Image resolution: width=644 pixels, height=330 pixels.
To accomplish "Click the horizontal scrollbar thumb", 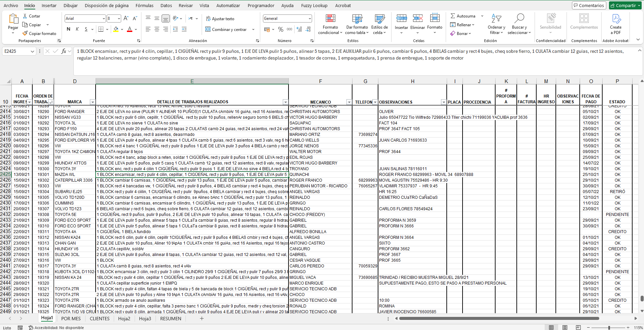I will [x=499, y=318].
